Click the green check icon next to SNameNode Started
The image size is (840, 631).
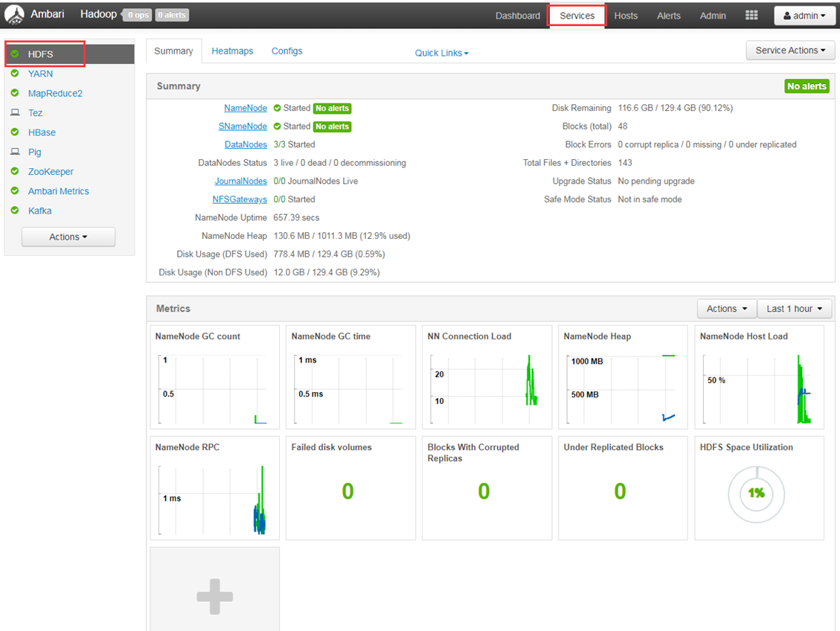tap(277, 126)
